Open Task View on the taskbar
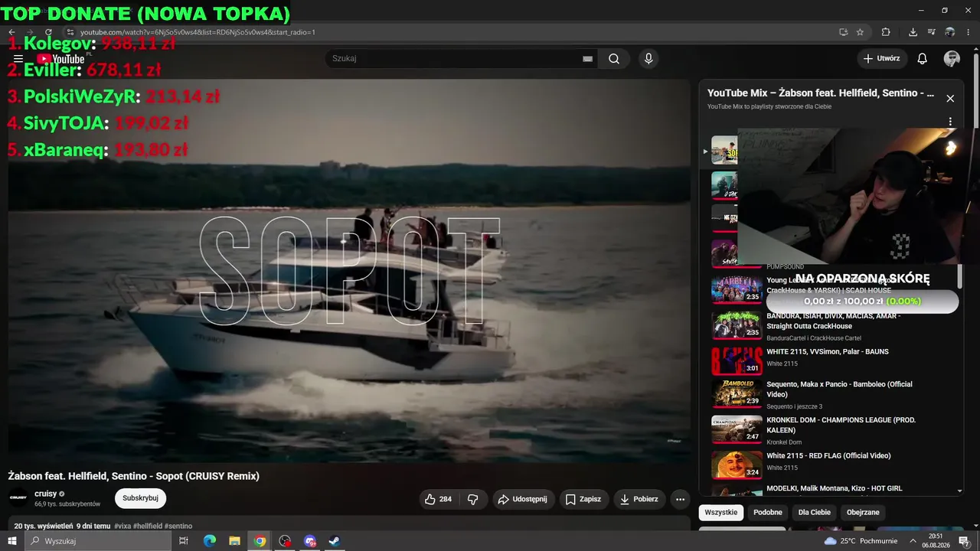 coord(184,541)
